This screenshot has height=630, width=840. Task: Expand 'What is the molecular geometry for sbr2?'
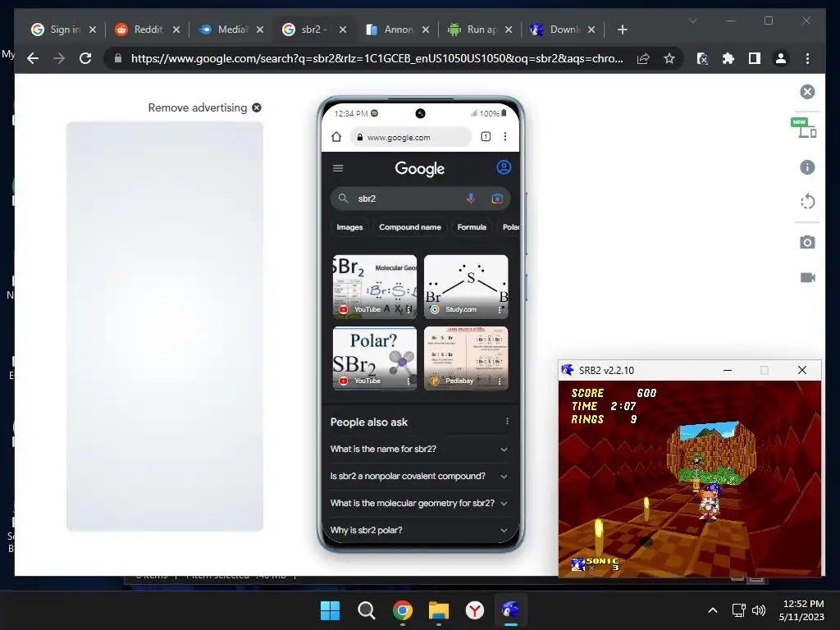(x=419, y=503)
